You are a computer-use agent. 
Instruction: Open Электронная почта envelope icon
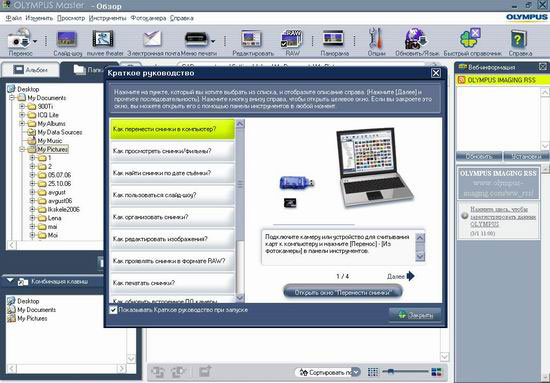[x=152, y=38]
